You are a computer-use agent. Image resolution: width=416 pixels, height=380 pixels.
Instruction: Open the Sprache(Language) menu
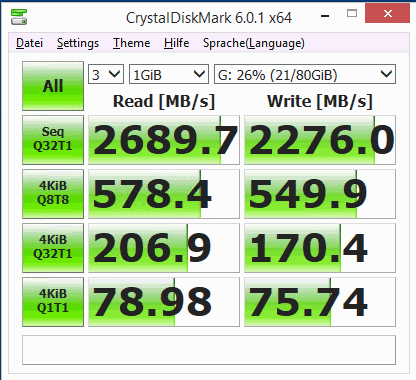254,43
